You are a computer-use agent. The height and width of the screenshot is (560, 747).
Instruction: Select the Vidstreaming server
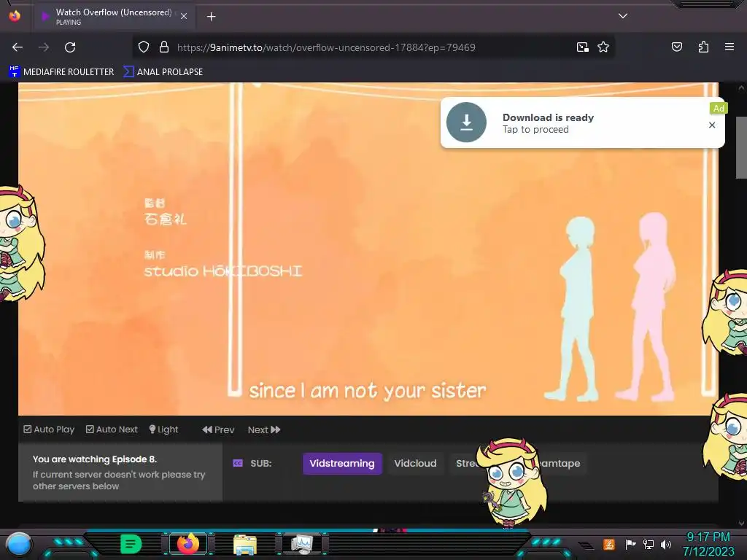click(342, 463)
